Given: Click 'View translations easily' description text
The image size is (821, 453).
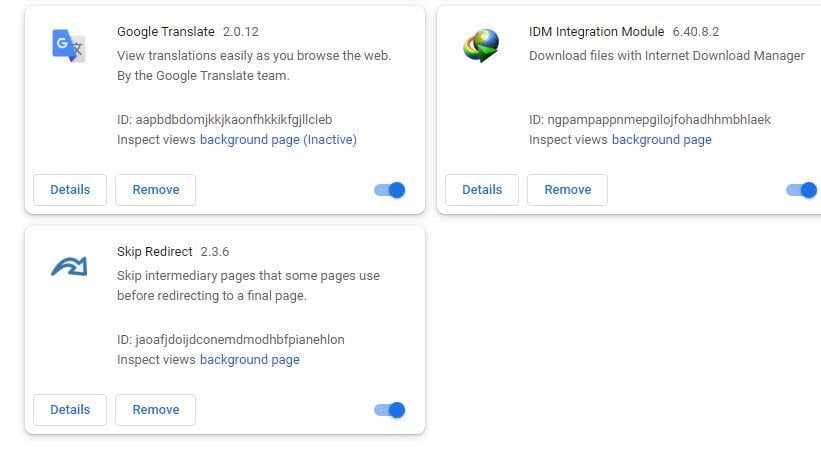Looking at the screenshot, I should pos(254,65).
